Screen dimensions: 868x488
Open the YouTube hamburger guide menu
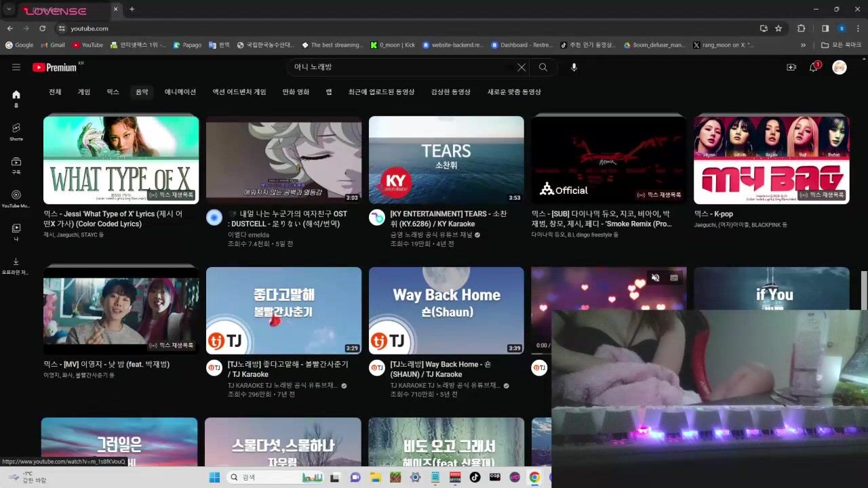[16, 67]
